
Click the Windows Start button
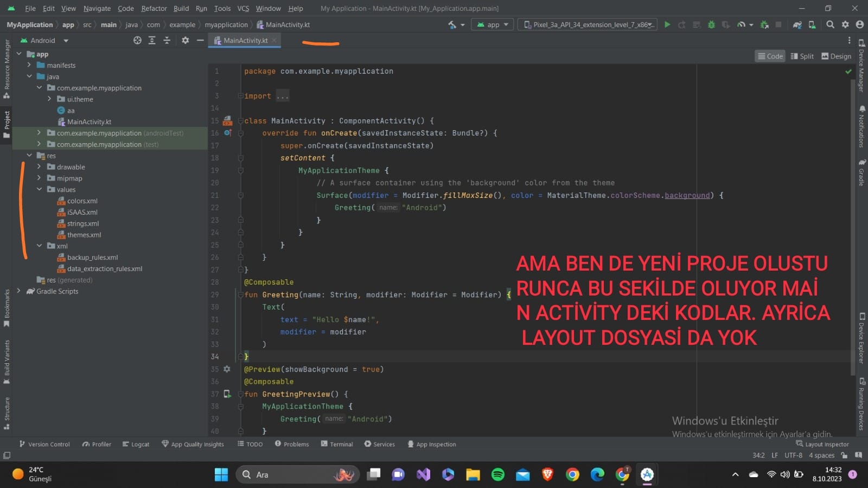tap(221, 474)
